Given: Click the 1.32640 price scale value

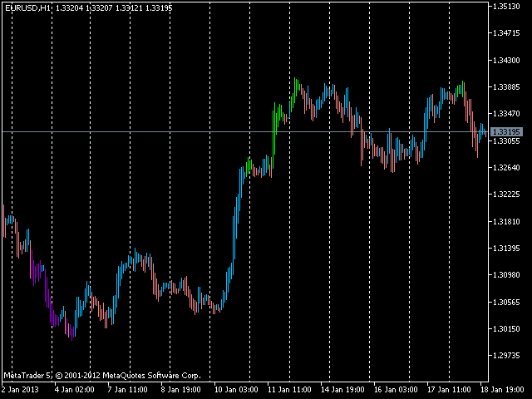Looking at the screenshot, I should [506, 168].
